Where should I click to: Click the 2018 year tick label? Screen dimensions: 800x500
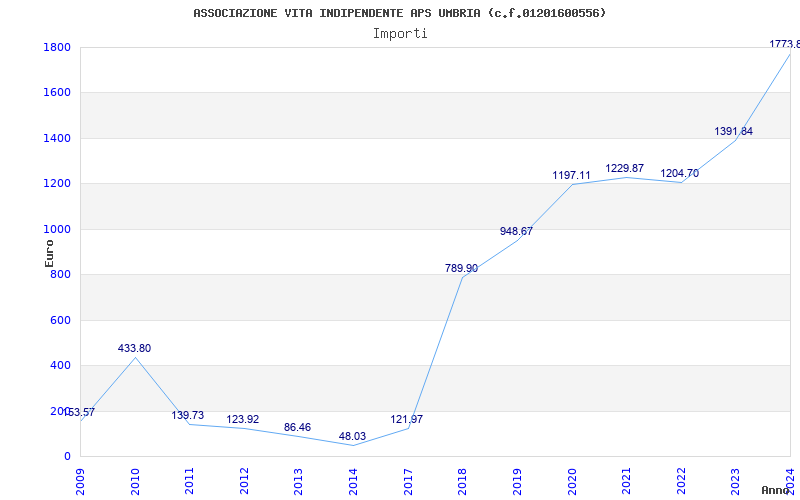(x=463, y=482)
